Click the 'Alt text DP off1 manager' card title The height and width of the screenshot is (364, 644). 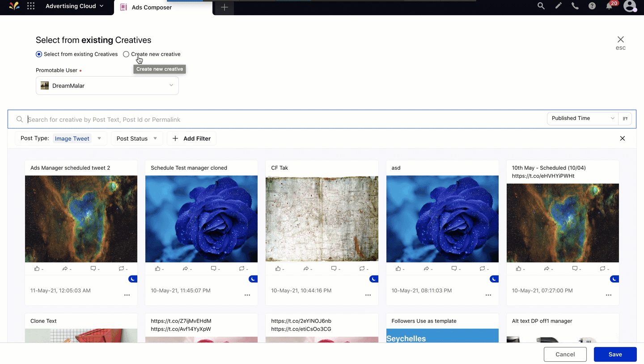(542, 321)
